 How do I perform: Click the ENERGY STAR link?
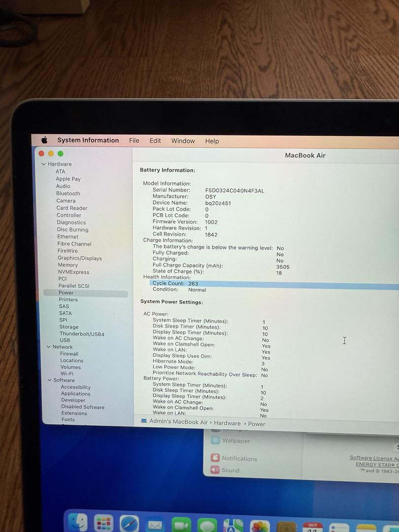coord(377,465)
